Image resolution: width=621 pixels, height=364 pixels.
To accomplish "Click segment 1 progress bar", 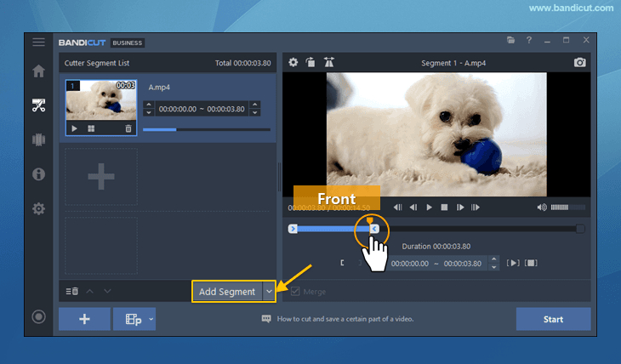I will [207, 129].
